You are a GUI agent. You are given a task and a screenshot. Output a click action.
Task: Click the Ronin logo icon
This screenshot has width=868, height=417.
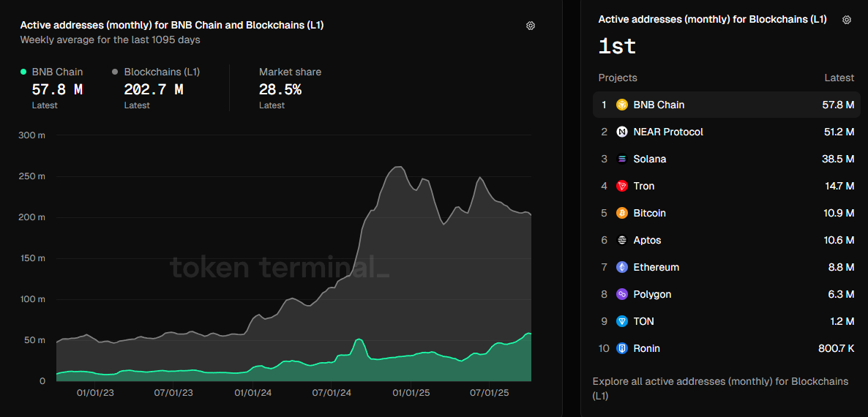pyautogui.click(x=622, y=348)
